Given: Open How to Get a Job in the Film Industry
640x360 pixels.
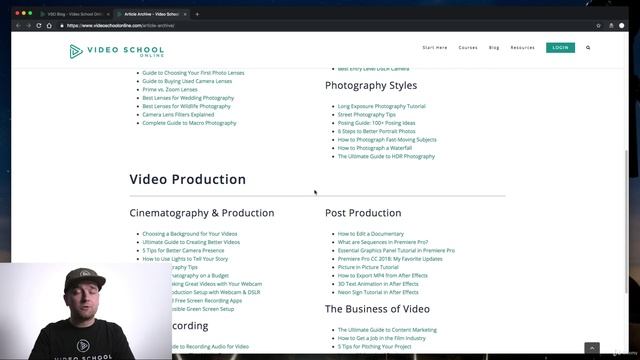Looking at the screenshot, I should coord(382,338).
